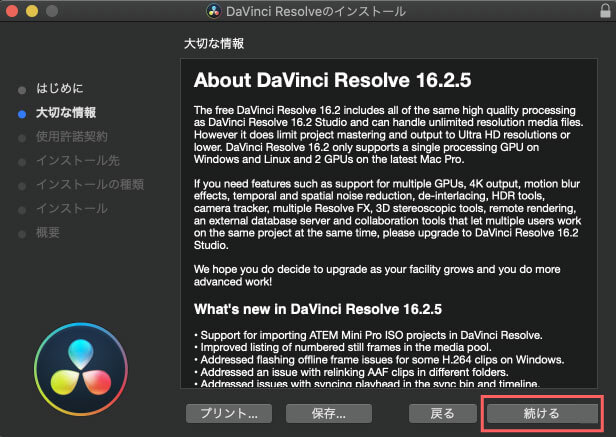This screenshot has height=437, width=616.
Task: Click the 戻る (Back) button
Action: [x=442, y=413]
